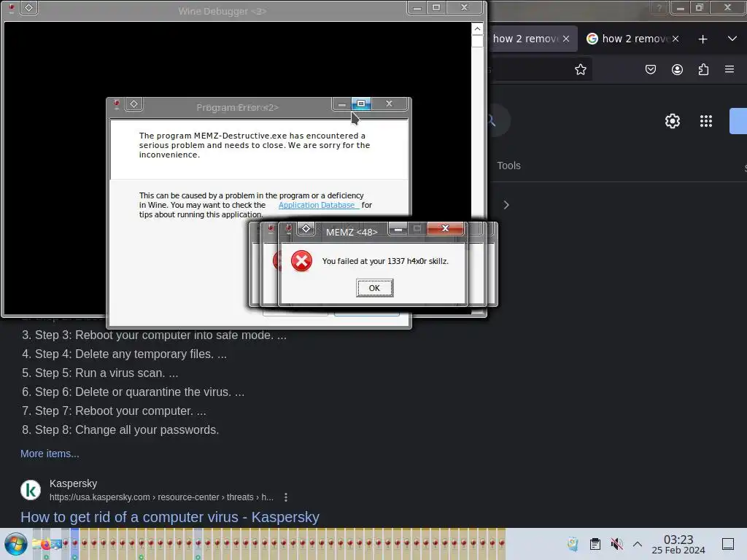
Task: Maximize the Program Error window
Action: click(x=361, y=104)
